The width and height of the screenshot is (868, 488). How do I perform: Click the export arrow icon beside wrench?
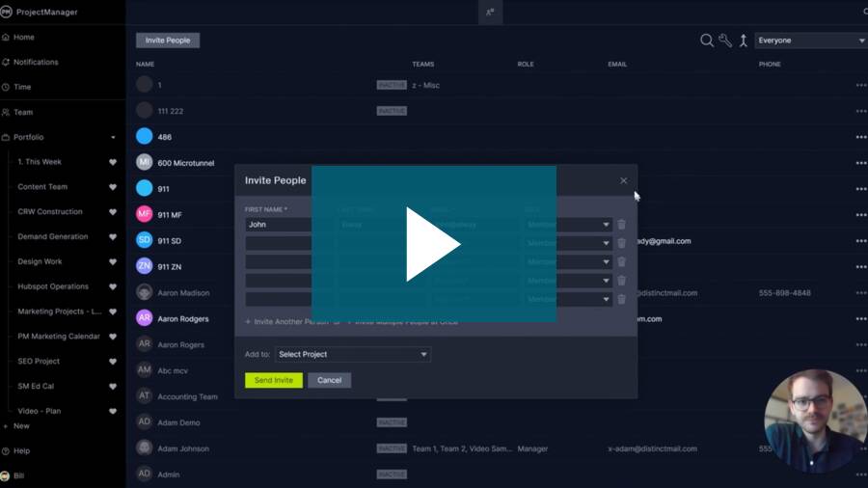pyautogui.click(x=744, y=41)
